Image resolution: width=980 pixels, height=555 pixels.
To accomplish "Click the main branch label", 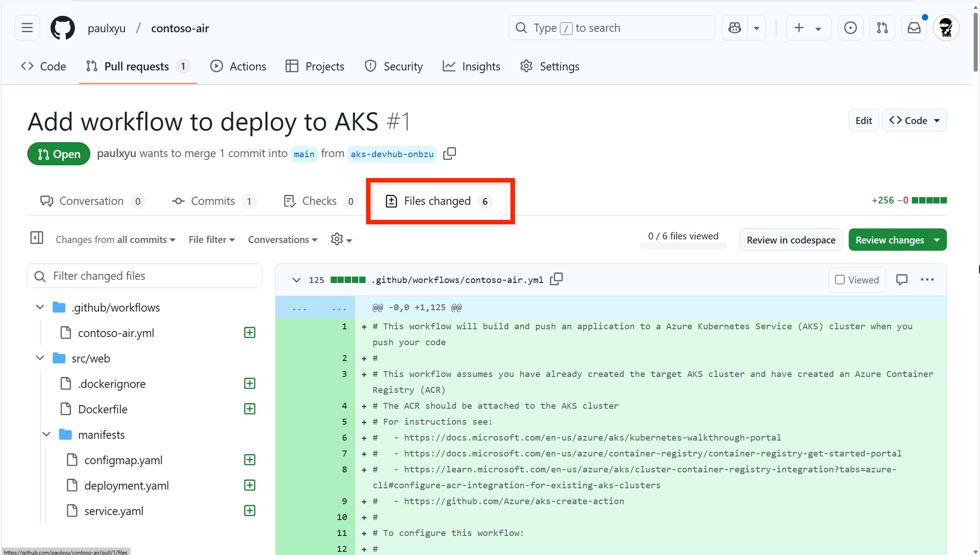I will pos(304,154).
